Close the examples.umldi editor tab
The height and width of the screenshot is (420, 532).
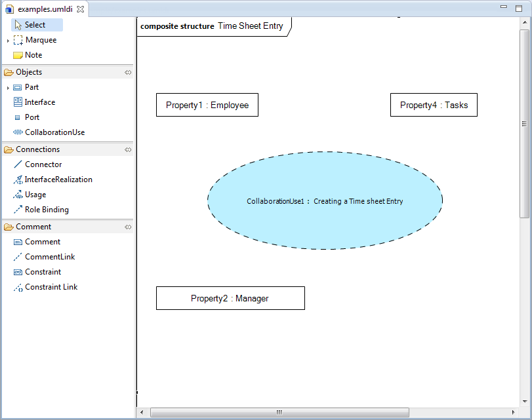tap(80, 9)
